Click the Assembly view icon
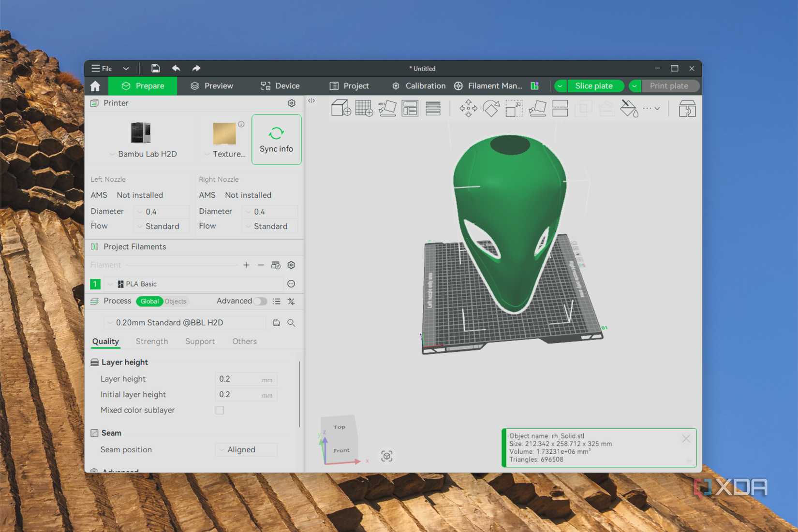The height and width of the screenshot is (532, 798). [687, 108]
